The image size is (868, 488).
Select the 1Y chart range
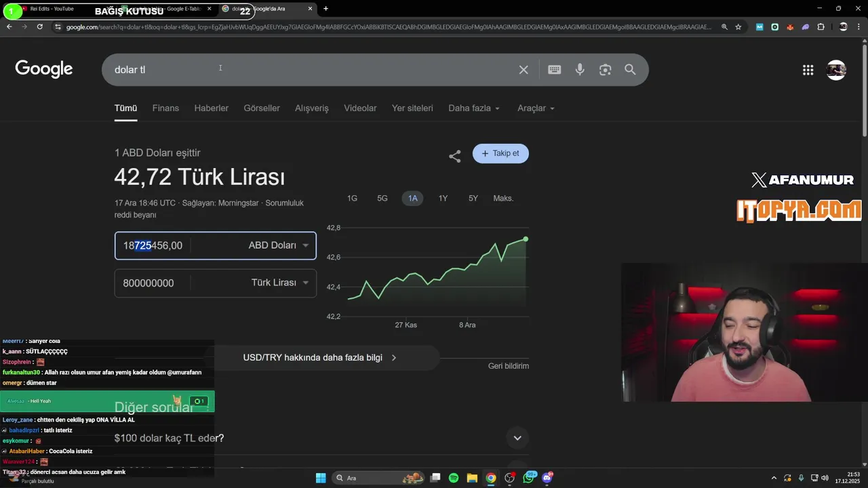click(443, 198)
